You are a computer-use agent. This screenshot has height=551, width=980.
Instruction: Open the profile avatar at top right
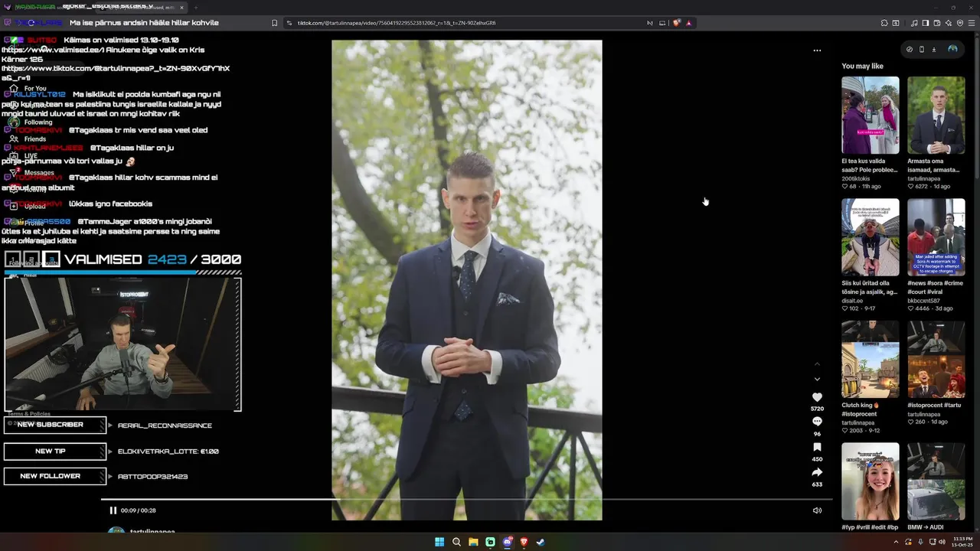[x=952, y=49]
